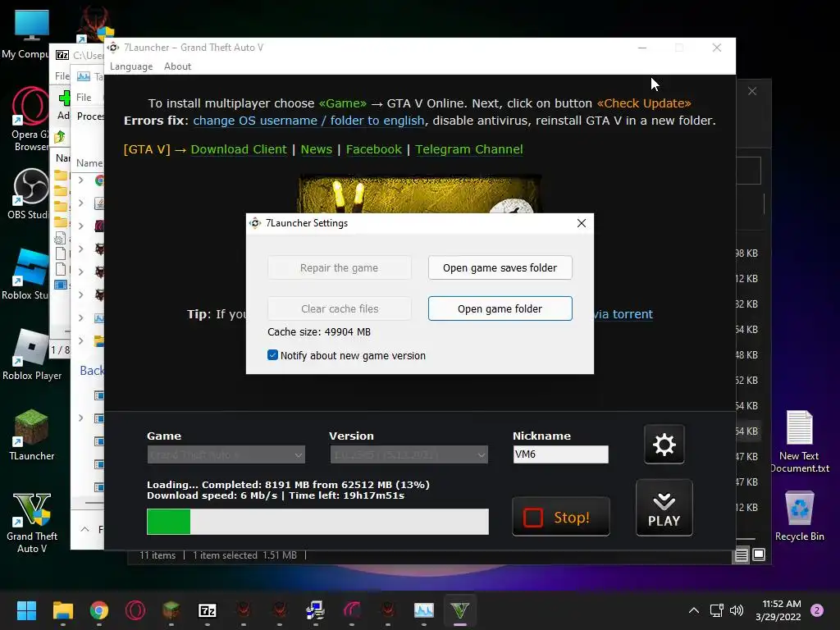Open the volume tray icon
This screenshot has height=630, width=840.
(737, 610)
